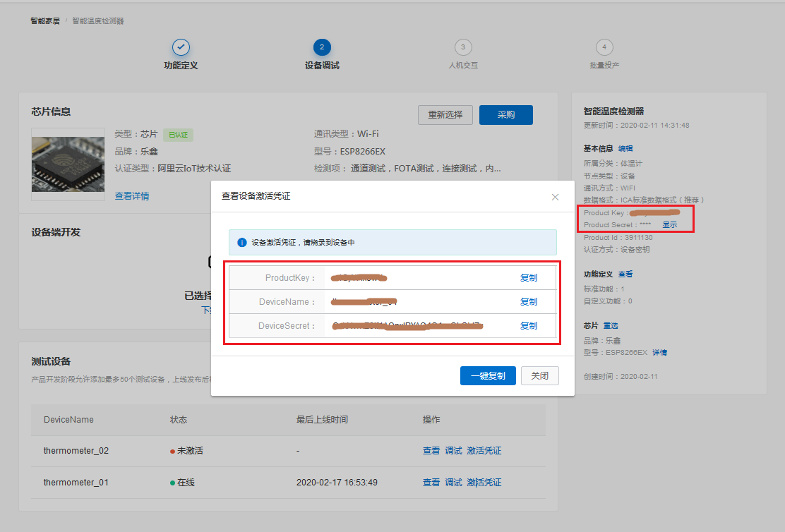Viewport: 785px width, 532px height.
Task: Click the 关闭 button in dialog
Action: click(539, 376)
